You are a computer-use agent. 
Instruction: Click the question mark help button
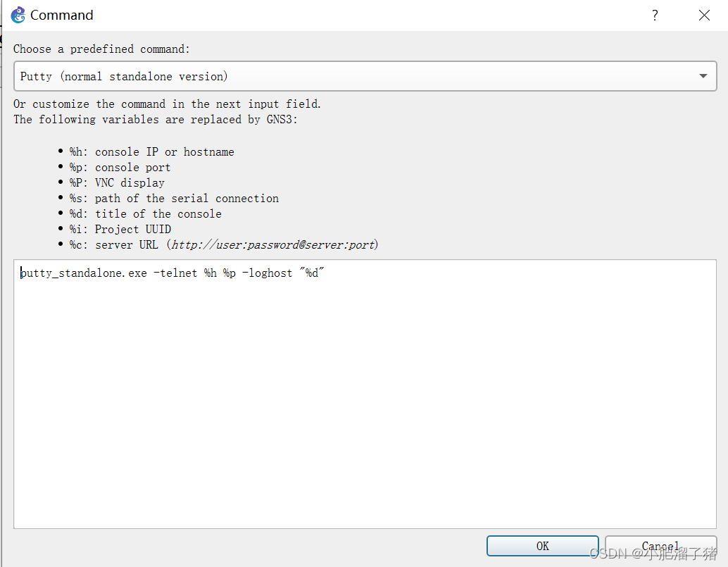655,15
